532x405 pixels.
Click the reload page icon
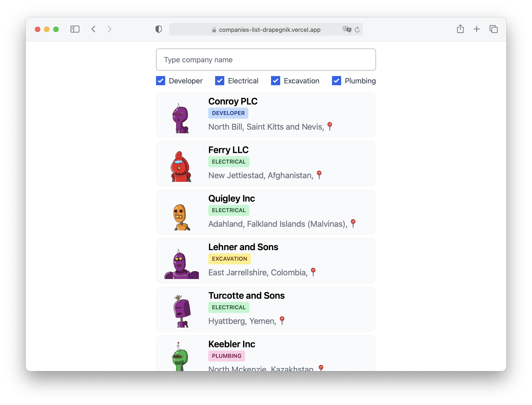tap(357, 29)
